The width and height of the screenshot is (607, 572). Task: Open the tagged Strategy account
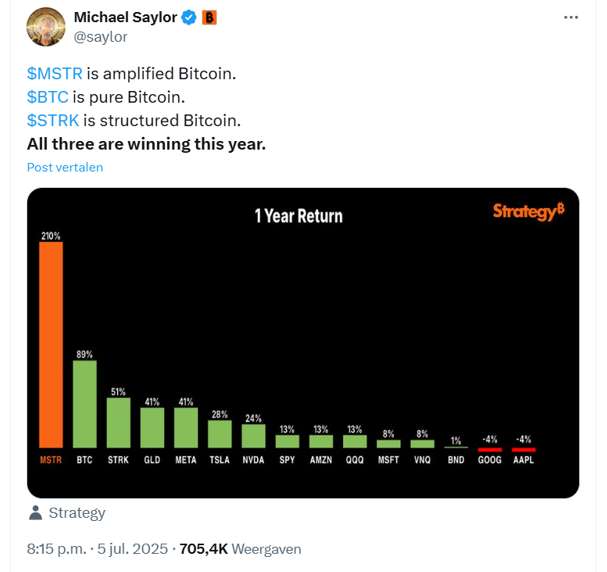[77, 513]
